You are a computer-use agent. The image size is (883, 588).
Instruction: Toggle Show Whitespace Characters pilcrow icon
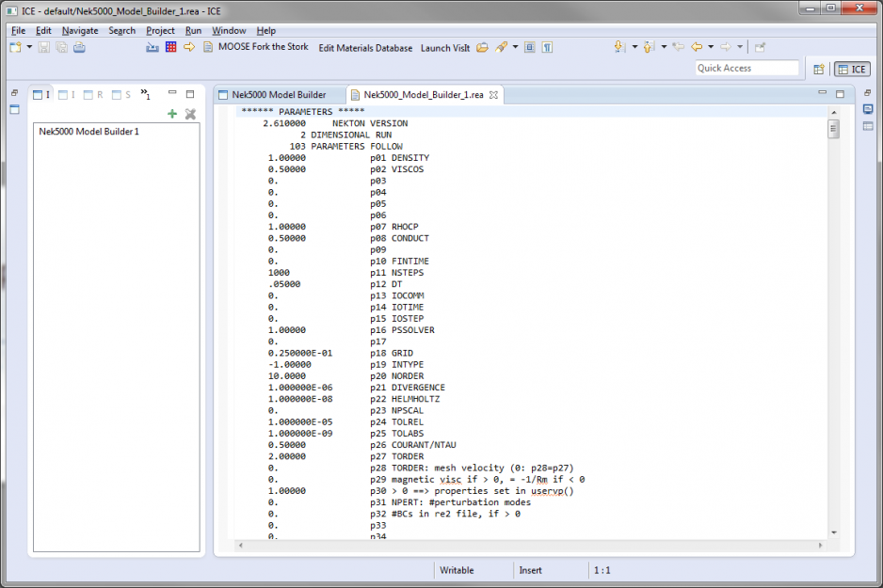coord(547,47)
